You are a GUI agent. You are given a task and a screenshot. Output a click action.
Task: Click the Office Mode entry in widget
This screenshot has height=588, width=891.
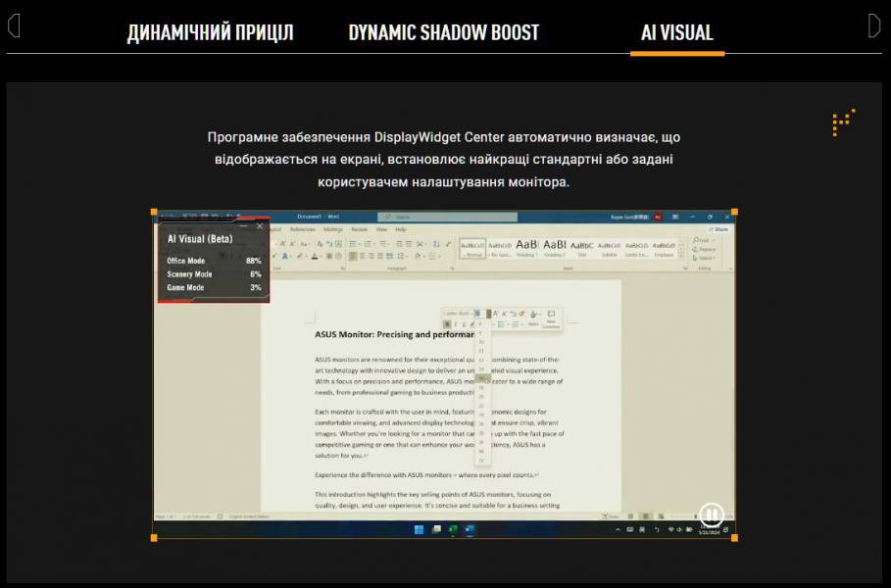(x=186, y=261)
